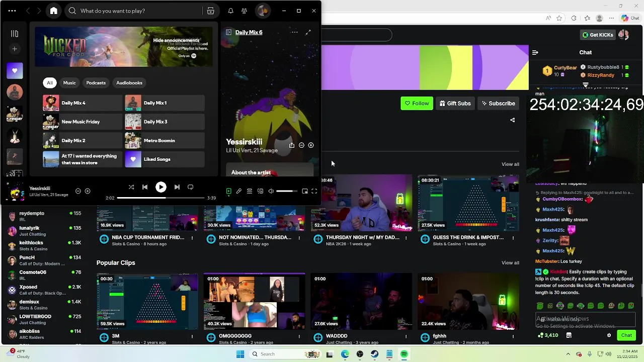Show lyrics with the microphone icon
Viewport: 644px width, 362px height.
click(x=239, y=191)
